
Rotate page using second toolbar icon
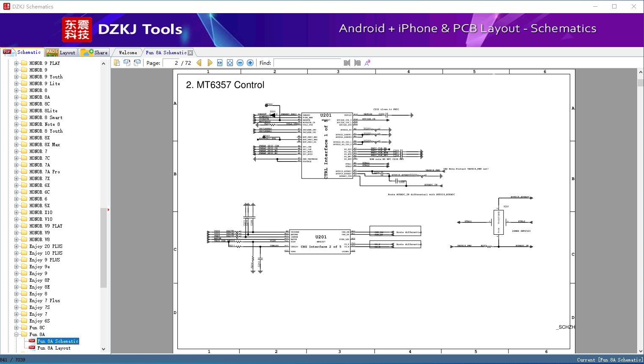[x=127, y=63]
